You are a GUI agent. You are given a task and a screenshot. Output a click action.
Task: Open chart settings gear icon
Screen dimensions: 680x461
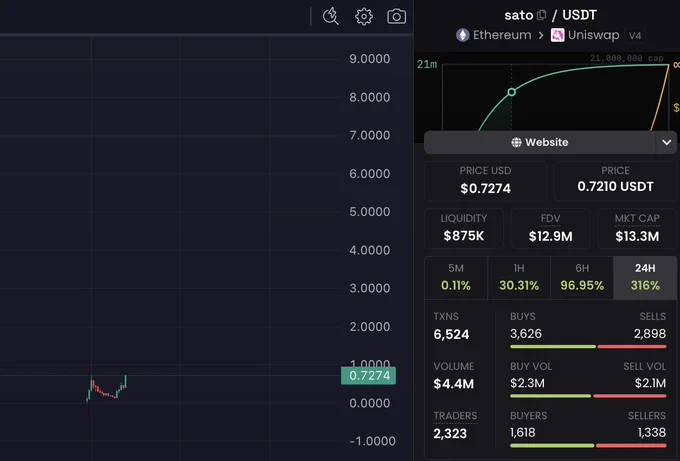click(363, 16)
